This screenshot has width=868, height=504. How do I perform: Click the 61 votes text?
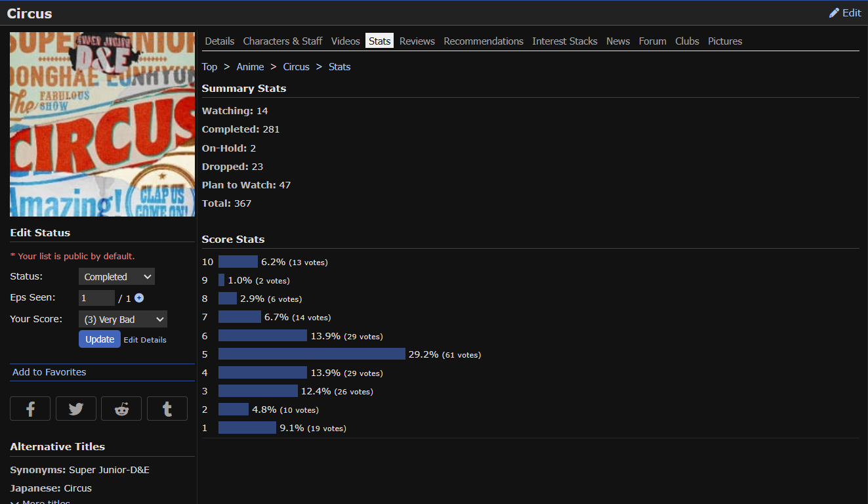click(461, 355)
